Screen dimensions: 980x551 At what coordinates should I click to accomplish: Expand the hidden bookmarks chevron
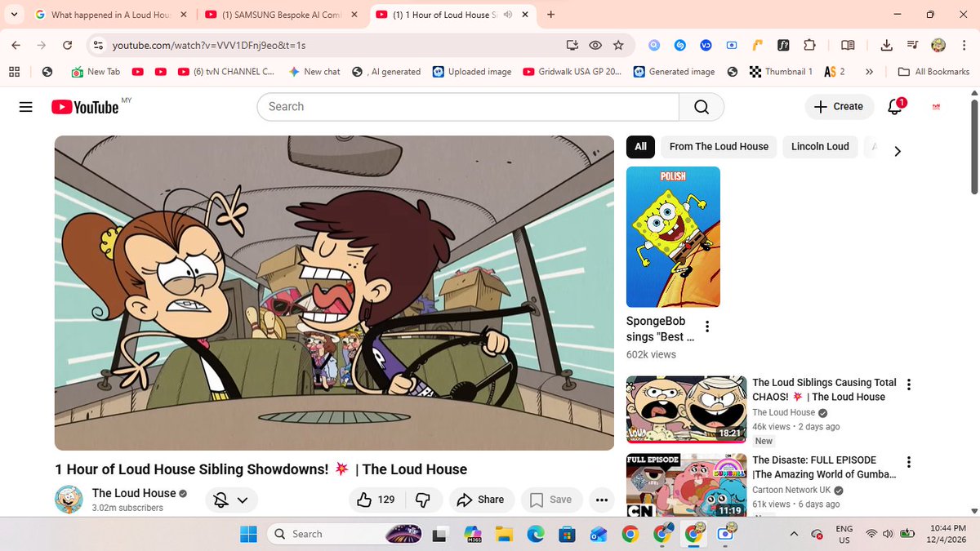(869, 72)
